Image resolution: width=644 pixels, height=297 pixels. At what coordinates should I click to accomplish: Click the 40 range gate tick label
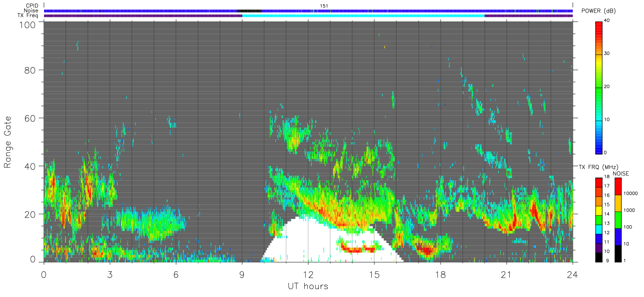[30, 166]
